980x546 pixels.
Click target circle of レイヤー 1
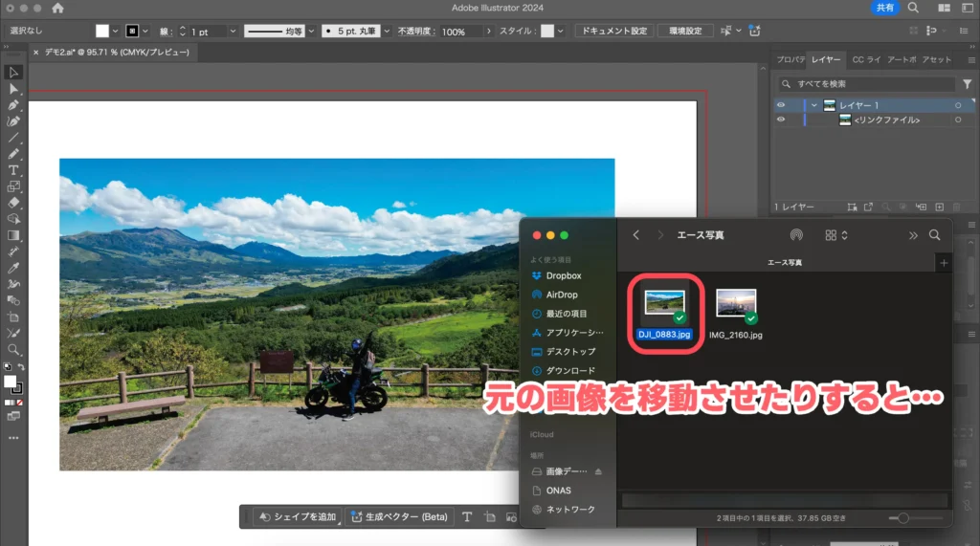pyautogui.click(x=958, y=105)
